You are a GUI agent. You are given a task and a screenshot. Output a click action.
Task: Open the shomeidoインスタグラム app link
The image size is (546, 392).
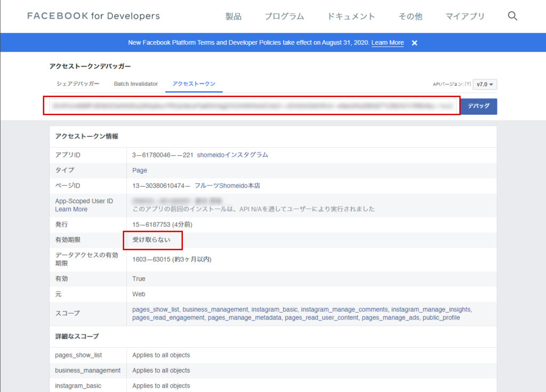tap(232, 155)
